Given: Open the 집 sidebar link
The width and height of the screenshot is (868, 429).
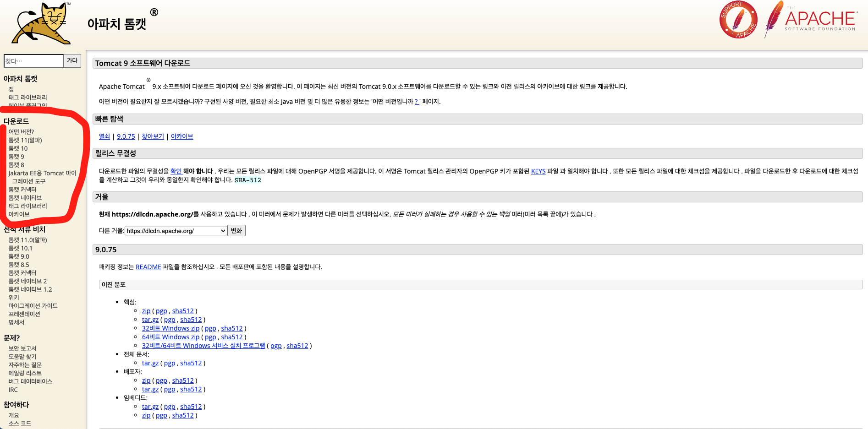Looking at the screenshot, I should tap(11, 89).
